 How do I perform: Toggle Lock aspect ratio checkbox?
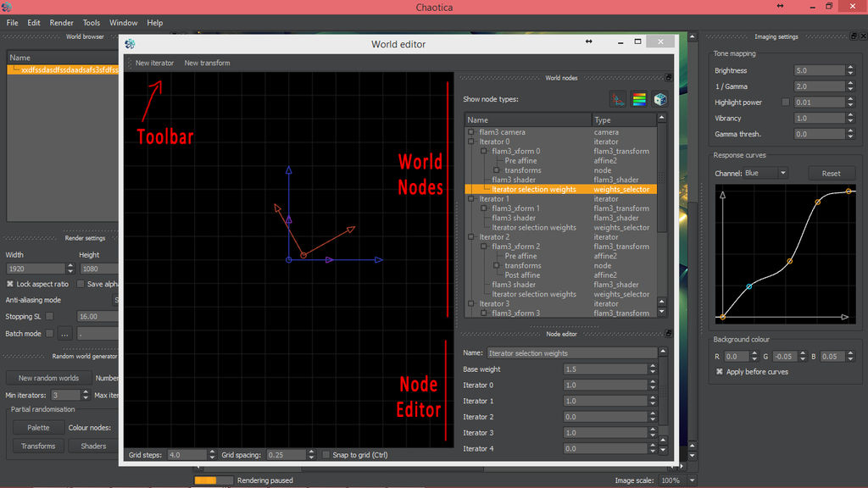tap(10, 284)
